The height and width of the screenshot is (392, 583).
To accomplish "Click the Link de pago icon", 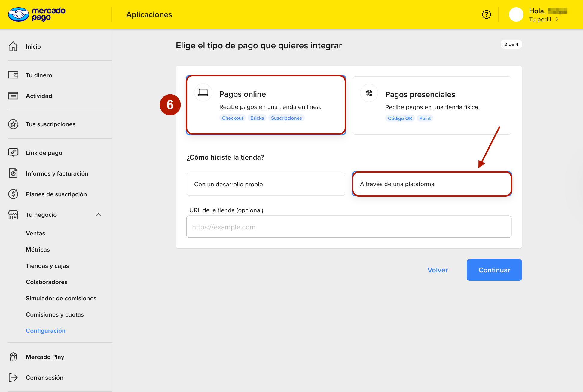I will tap(13, 152).
